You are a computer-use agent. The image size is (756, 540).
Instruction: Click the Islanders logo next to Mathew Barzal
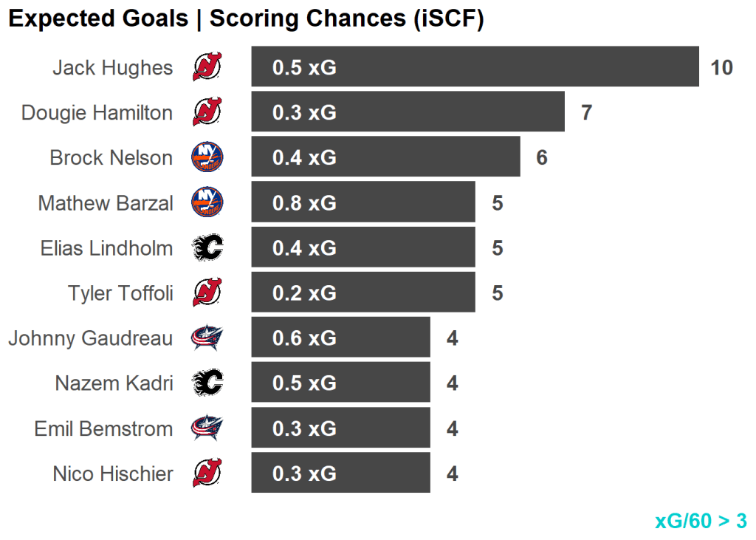click(207, 202)
